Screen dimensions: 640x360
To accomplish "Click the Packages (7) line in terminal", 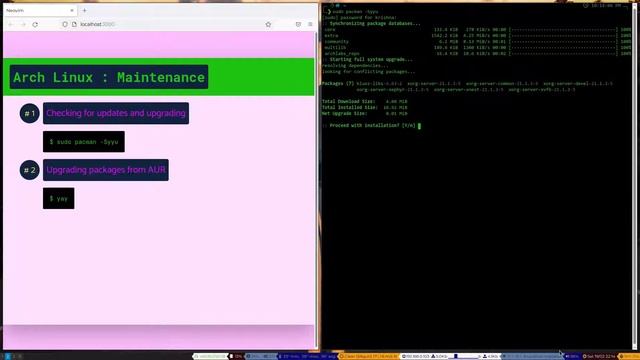I will [x=467, y=87].
